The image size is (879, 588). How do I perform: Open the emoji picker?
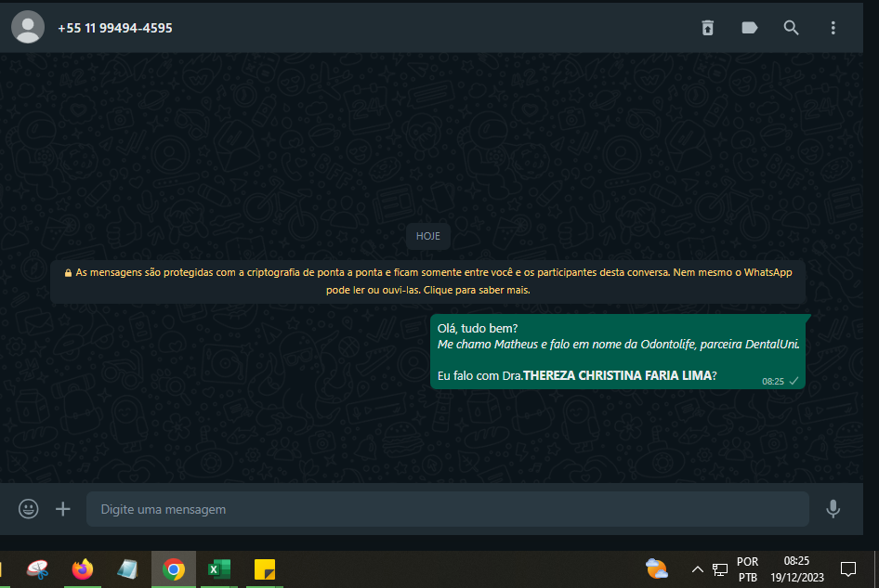tap(29, 509)
